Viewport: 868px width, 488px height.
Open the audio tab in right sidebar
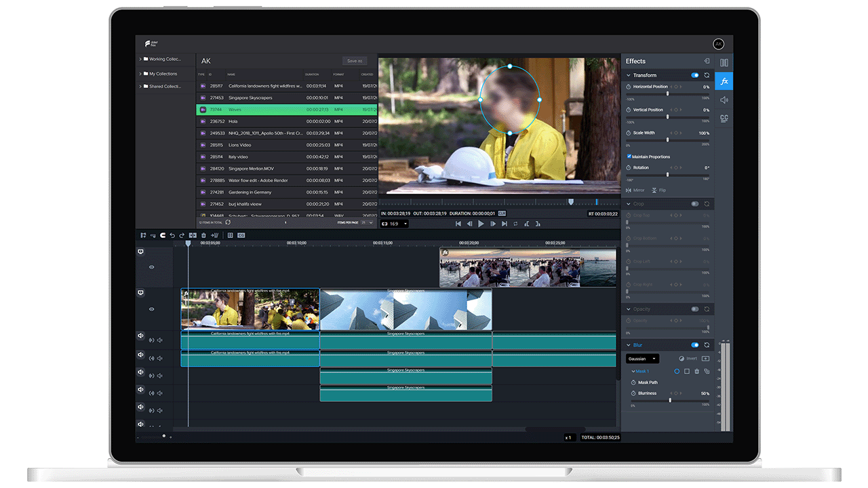(x=724, y=100)
